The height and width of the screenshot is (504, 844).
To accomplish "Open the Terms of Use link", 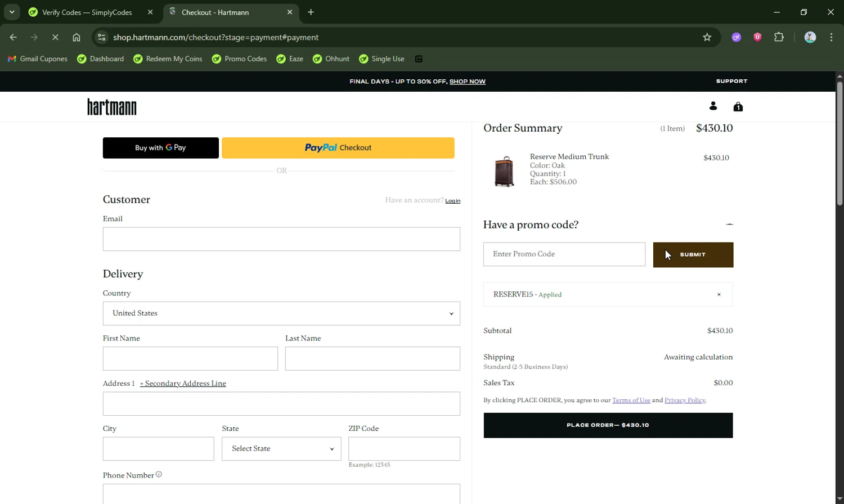I will pyautogui.click(x=631, y=400).
